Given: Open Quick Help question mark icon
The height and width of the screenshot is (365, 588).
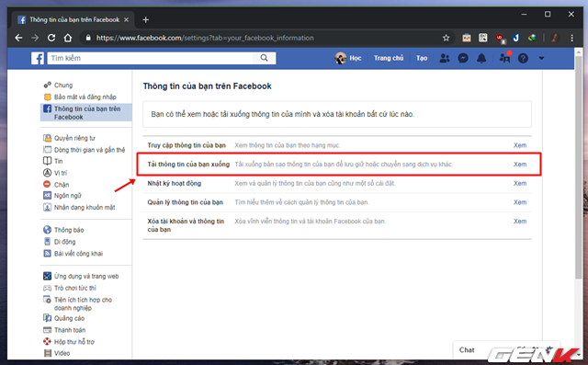Looking at the screenshot, I should [x=523, y=58].
